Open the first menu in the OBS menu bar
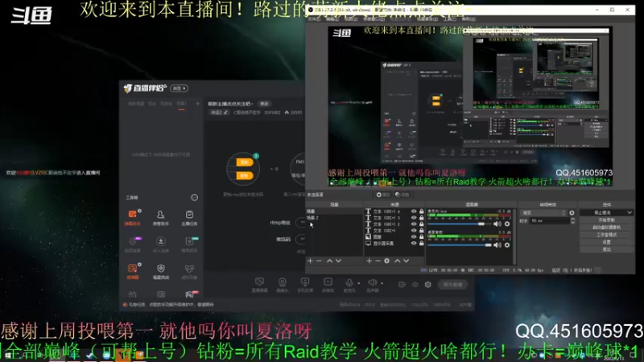The height and width of the screenshot is (362, 644). (x=314, y=19)
